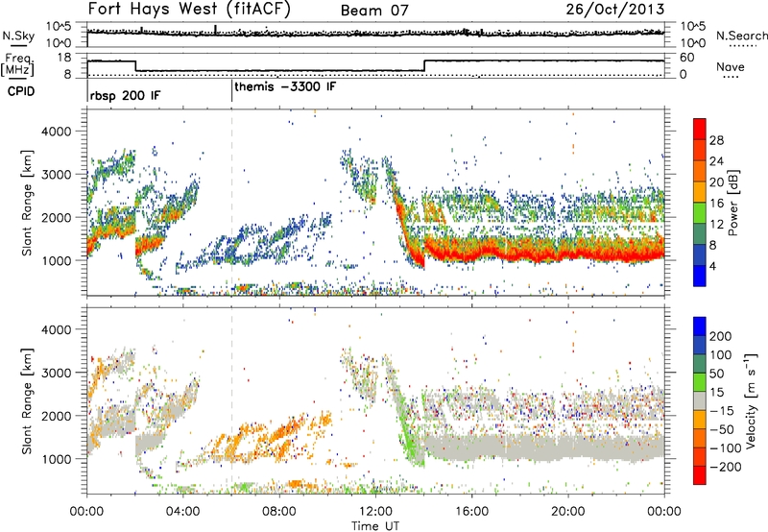Pick the red bottom segment of Velocity colorbar
Viewport: 768px width, 532px height.
(x=699, y=475)
